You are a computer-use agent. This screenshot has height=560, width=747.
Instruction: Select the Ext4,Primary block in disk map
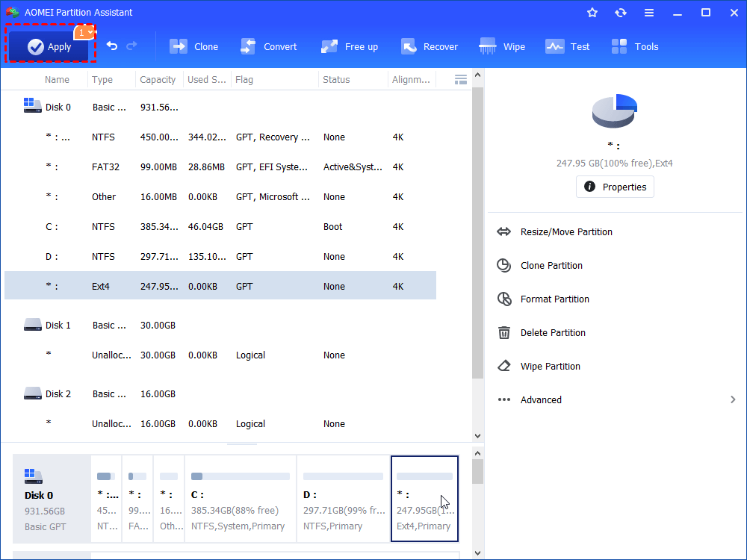point(424,499)
